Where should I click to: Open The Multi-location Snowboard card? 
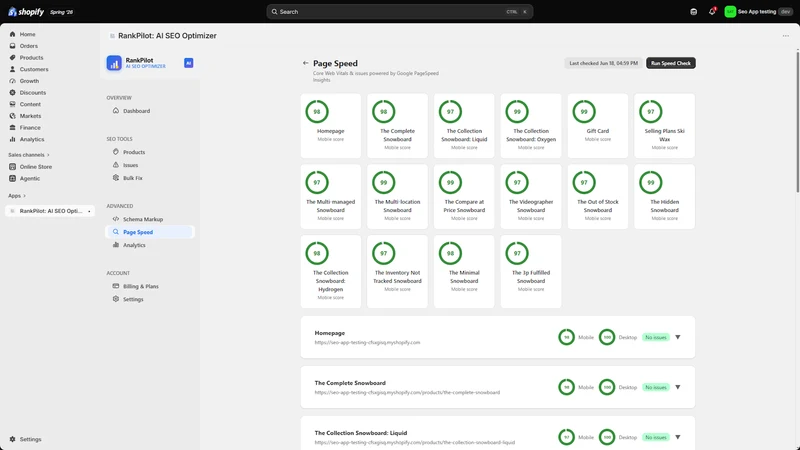(x=397, y=196)
